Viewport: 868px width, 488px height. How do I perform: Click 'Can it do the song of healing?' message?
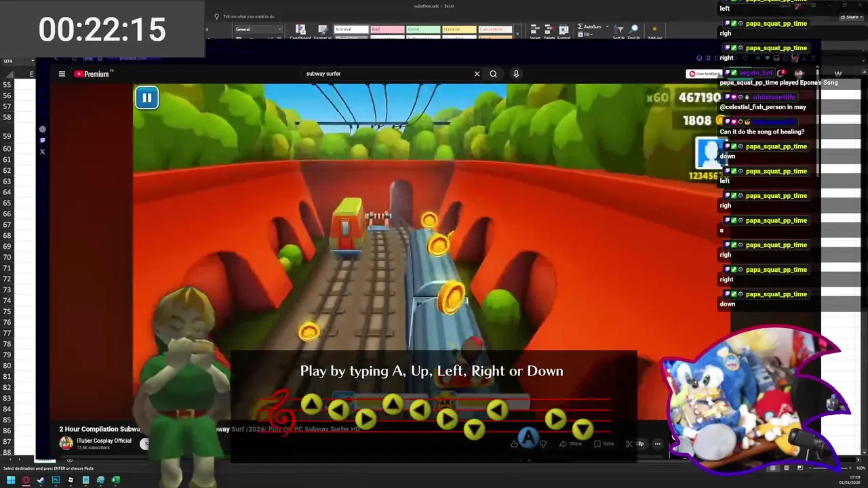pyautogui.click(x=762, y=131)
